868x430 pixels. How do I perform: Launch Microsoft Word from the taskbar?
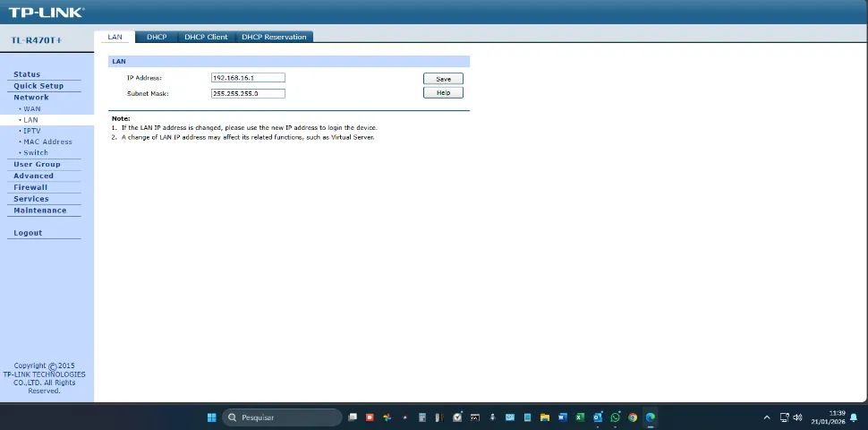click(x=563, y=417)
